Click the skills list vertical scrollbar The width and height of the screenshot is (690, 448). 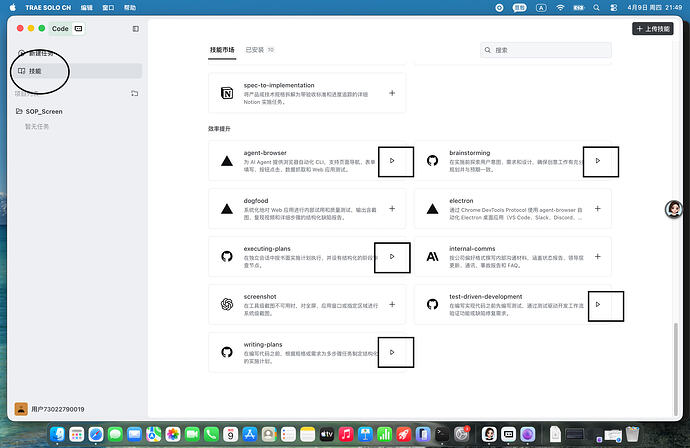pos(676,369)
